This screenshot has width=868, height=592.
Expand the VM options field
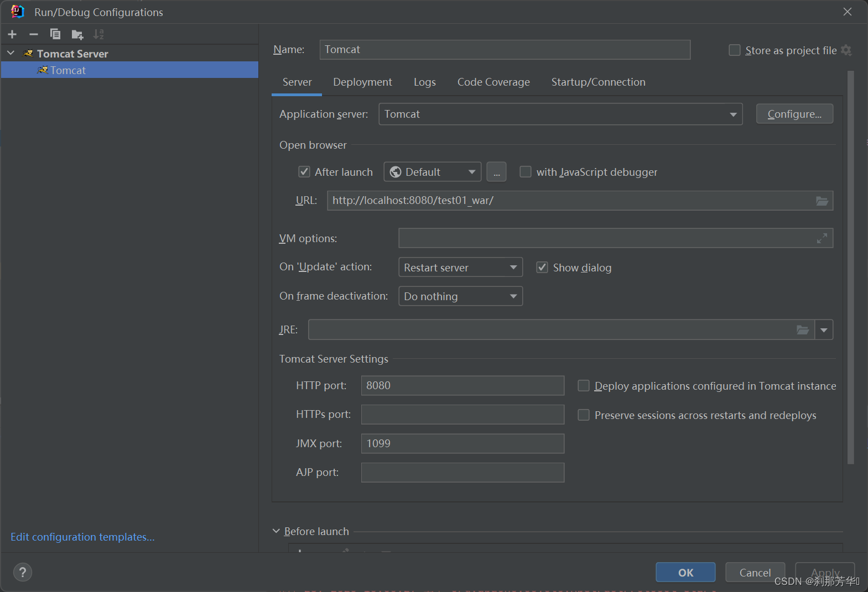(x=822, y=238)
